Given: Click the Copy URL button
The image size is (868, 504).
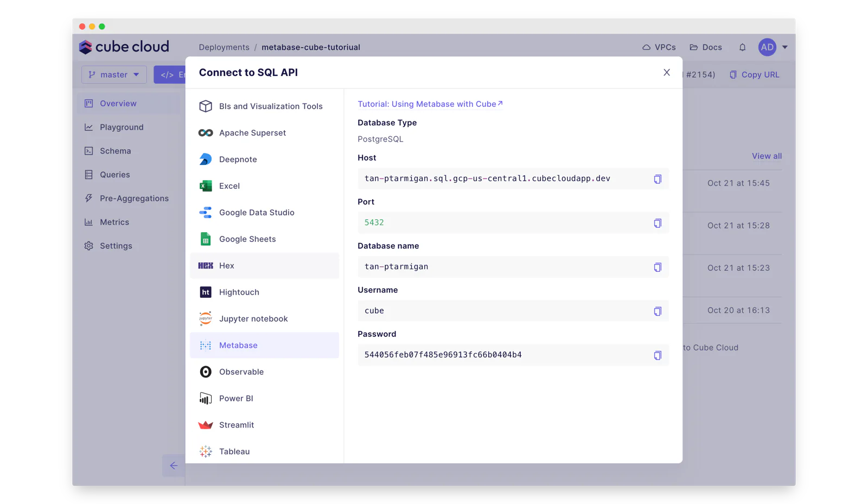Looking at the screenshot, I should point(754,75).
